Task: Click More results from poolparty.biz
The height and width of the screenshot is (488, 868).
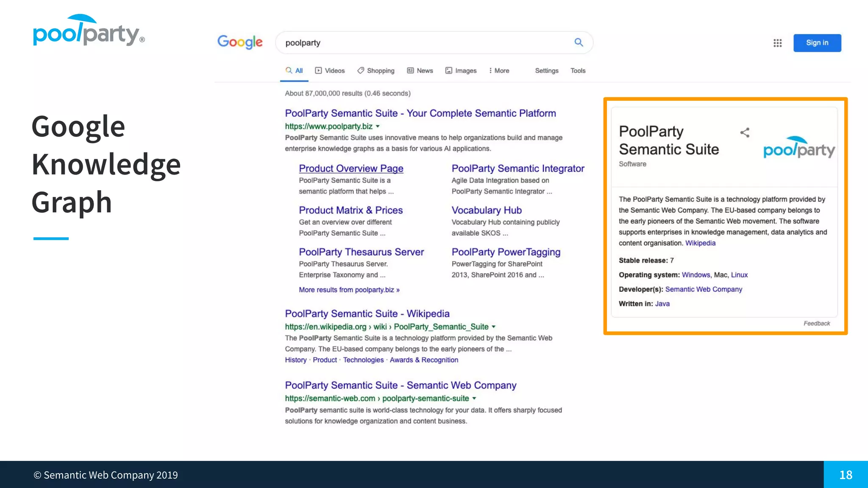Action: (x=349, y=290)
